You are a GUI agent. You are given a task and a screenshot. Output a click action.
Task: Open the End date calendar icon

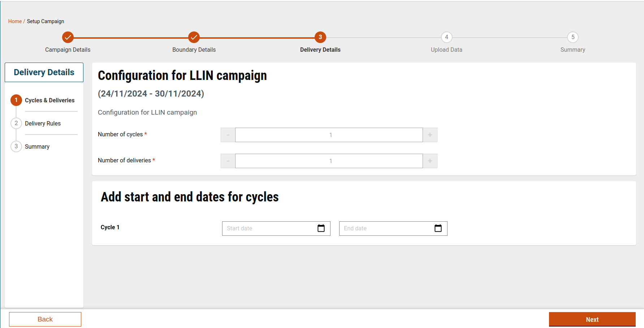pyautogui.click(x=438, y=228)
